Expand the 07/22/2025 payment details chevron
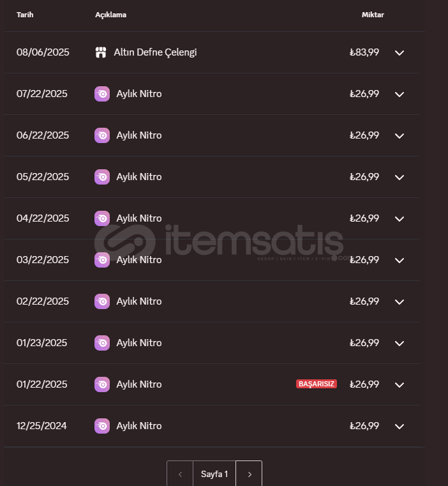Screen dimensions: 448x486 (399, 95)
